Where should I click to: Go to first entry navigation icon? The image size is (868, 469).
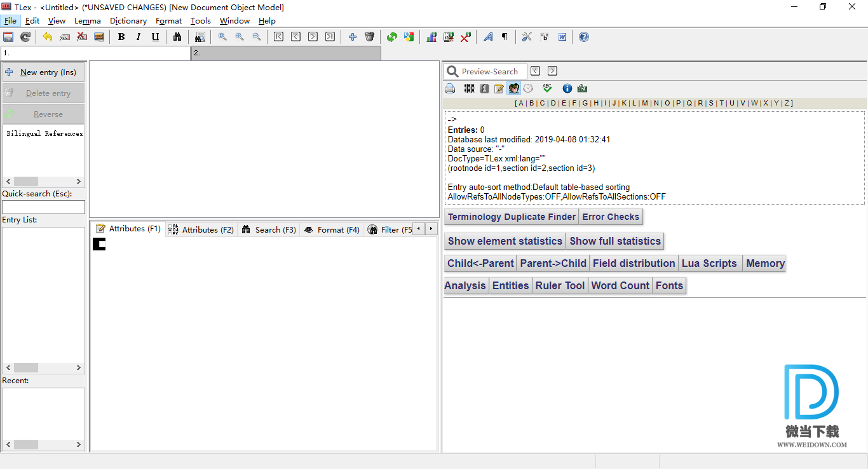(x=278, y=37)
